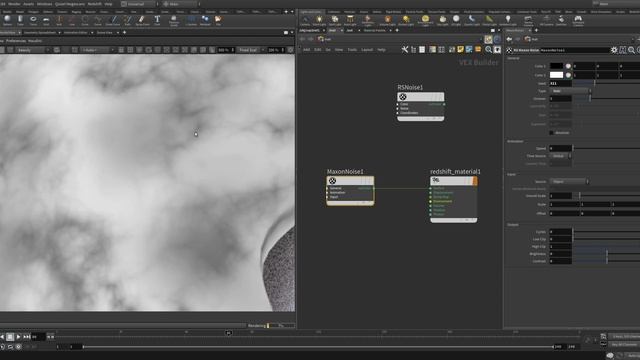Add a GI Light from the shelf
Viewport: 640px width, 360px height.
pos(456,20)
